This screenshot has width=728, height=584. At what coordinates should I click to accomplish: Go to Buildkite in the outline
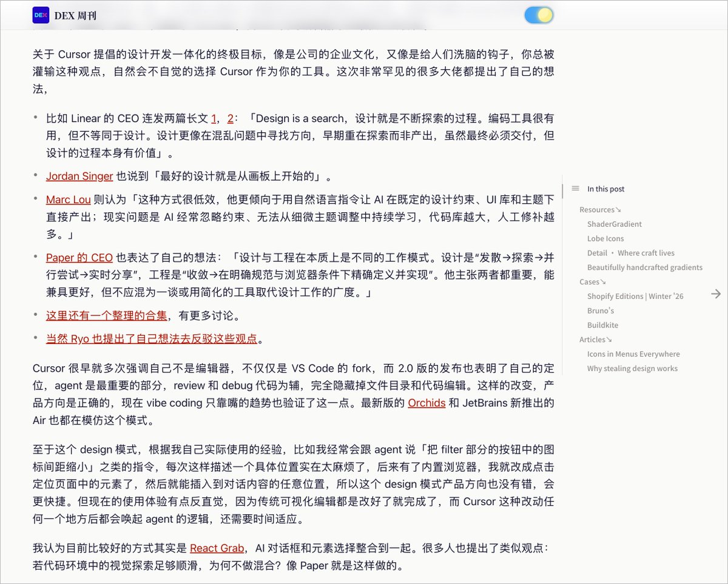[x=602, y=326]
